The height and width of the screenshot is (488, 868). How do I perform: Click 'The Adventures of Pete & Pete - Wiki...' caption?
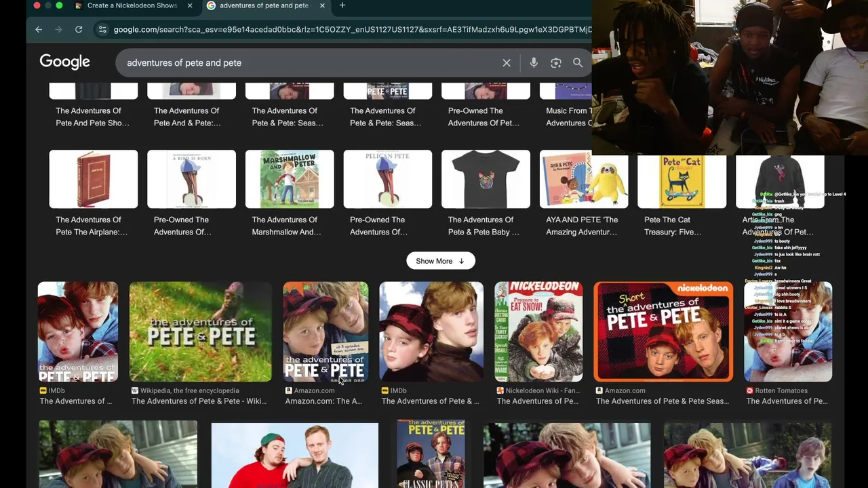coord(199,401)
